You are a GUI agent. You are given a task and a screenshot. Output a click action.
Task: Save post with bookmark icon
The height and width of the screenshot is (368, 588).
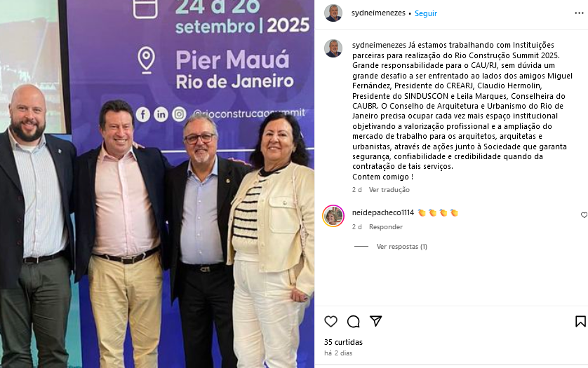click(580, 321)
